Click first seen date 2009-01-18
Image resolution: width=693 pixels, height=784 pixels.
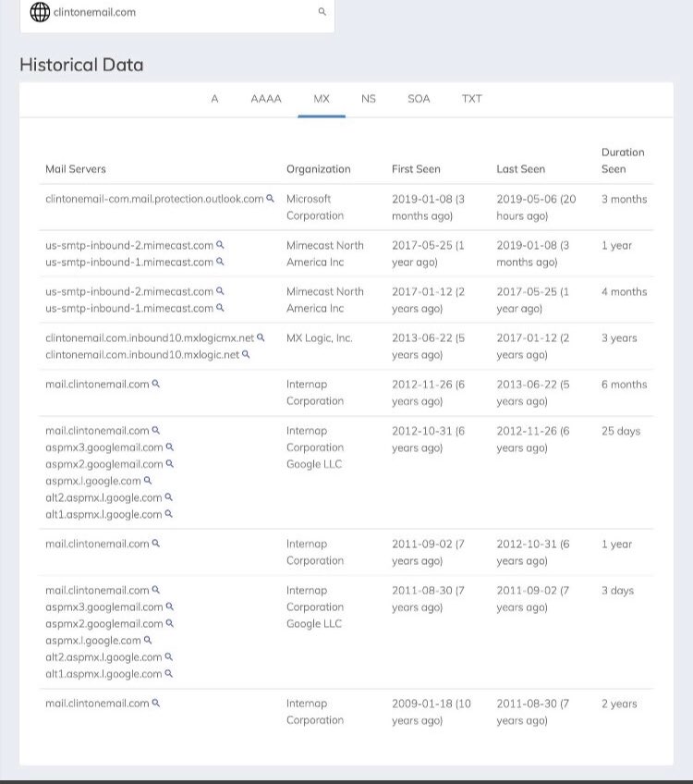(432, 712)
